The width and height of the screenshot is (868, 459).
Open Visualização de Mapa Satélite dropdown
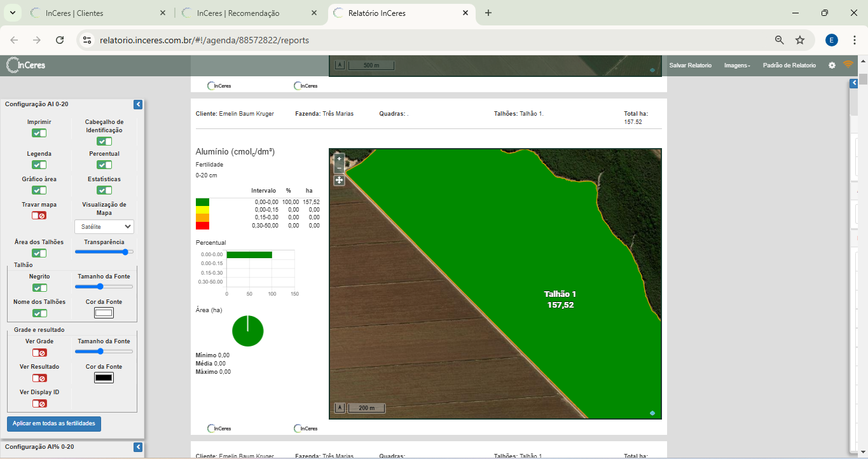pos(104,226)
